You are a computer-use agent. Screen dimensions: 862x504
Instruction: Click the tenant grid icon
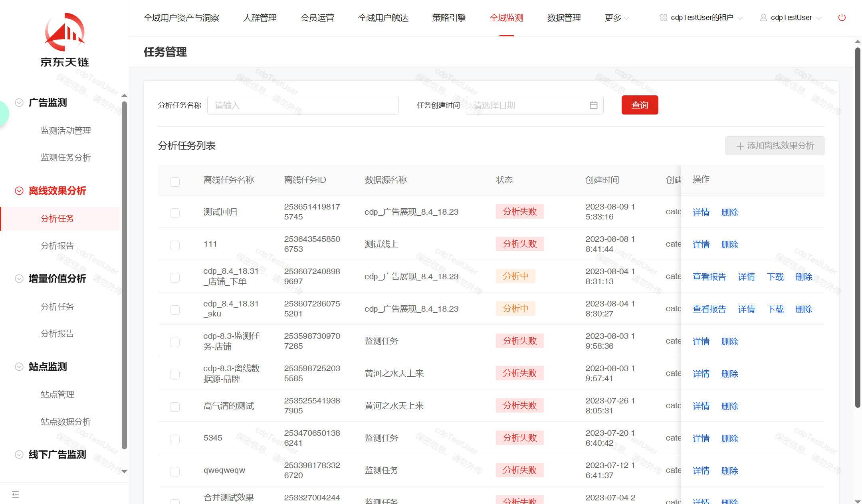point(663,18)
